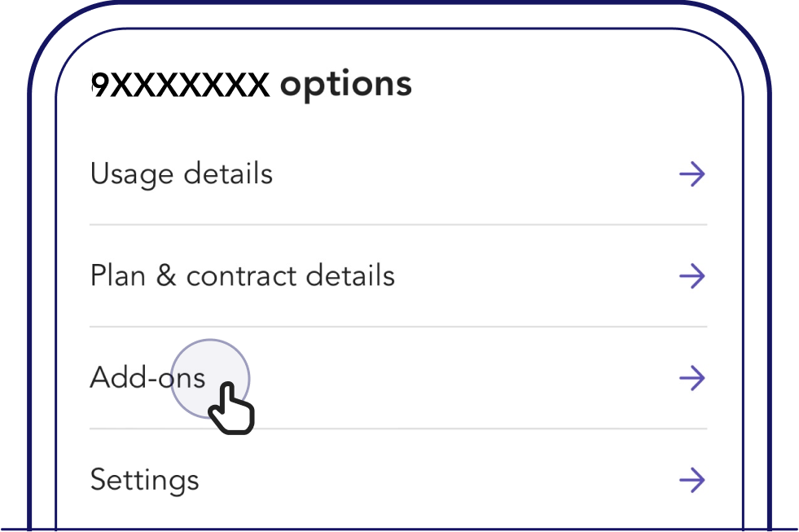Tap the Add-ons right arrow icon
Viewport: 799px width, 532px height.
pos(691,378)
